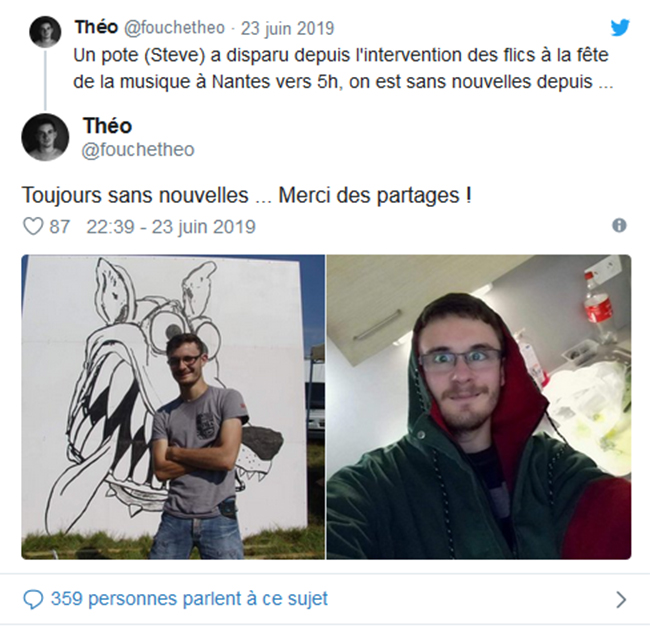Open the @fouchetheo handle in top tweet
This screenshot has width=650, height=637.
174,28
